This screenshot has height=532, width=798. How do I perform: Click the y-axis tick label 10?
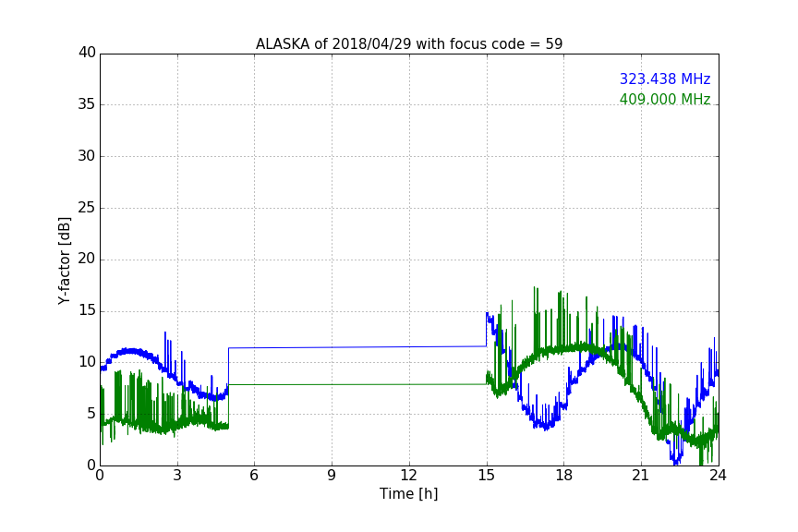coord(87,362)
